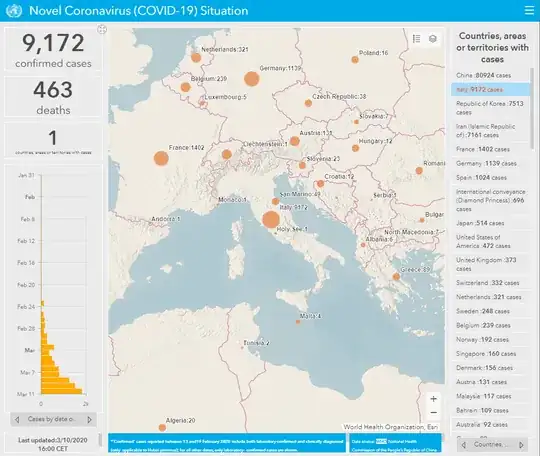Select Malaysia 117 cases row
Viewport: 540px width, 456px height.
[491, 396]
